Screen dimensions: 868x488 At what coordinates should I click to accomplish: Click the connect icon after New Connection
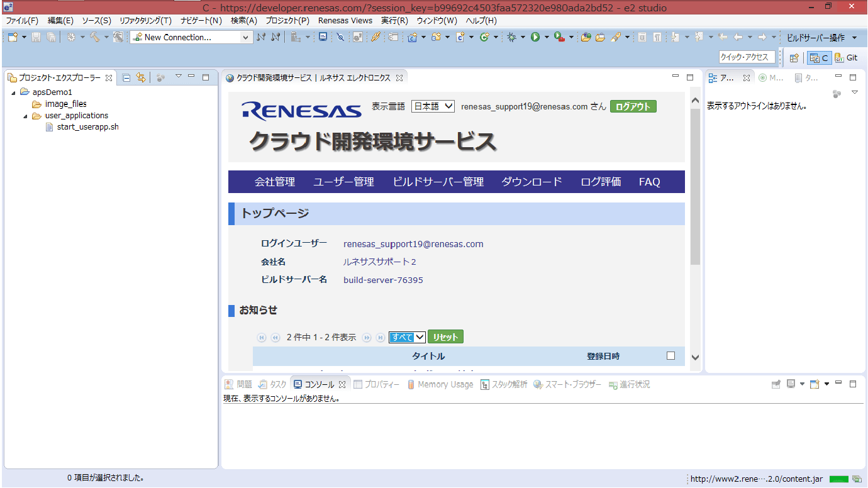(262, 37)
